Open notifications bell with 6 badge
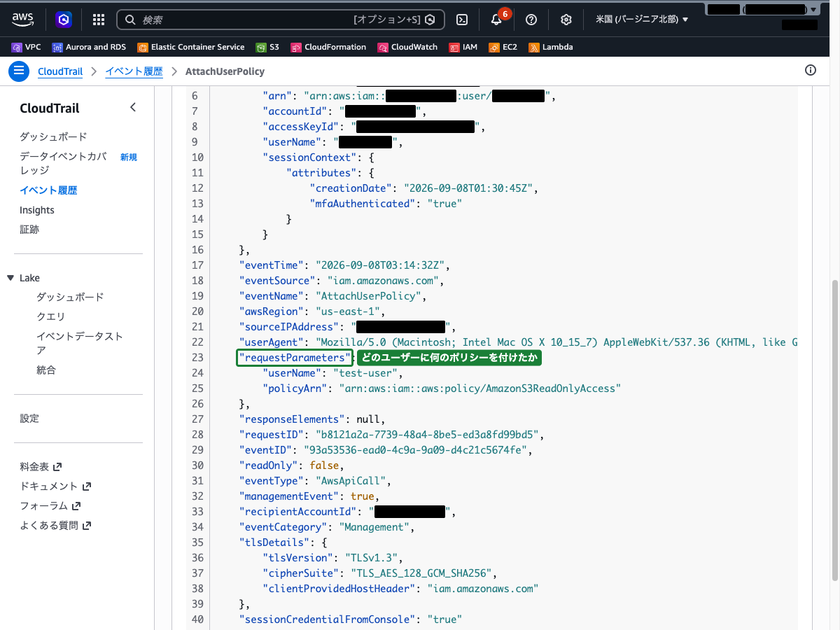Viewport: 840px width, 630px height. pyautogui.click(x=496, y=20)
